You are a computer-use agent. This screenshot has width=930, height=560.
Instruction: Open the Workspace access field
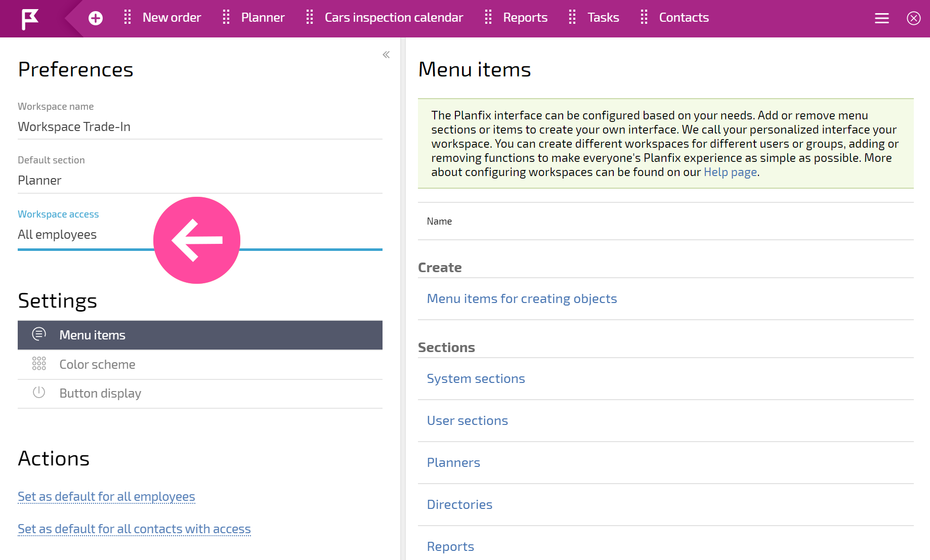(x=200, y=235)
